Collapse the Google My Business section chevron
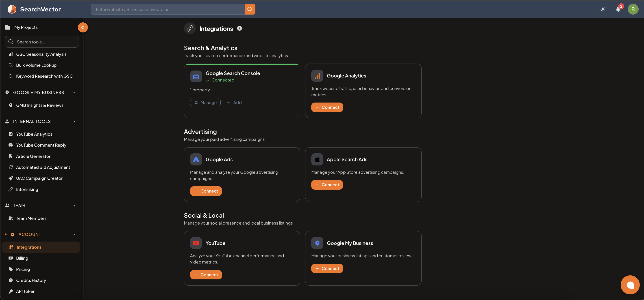 click(x=74, y=92)
